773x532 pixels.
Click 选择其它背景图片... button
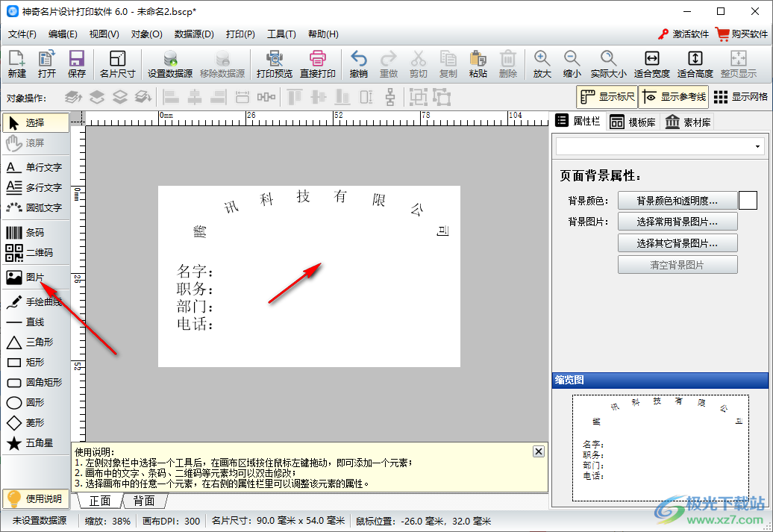(x=677, y=243)
